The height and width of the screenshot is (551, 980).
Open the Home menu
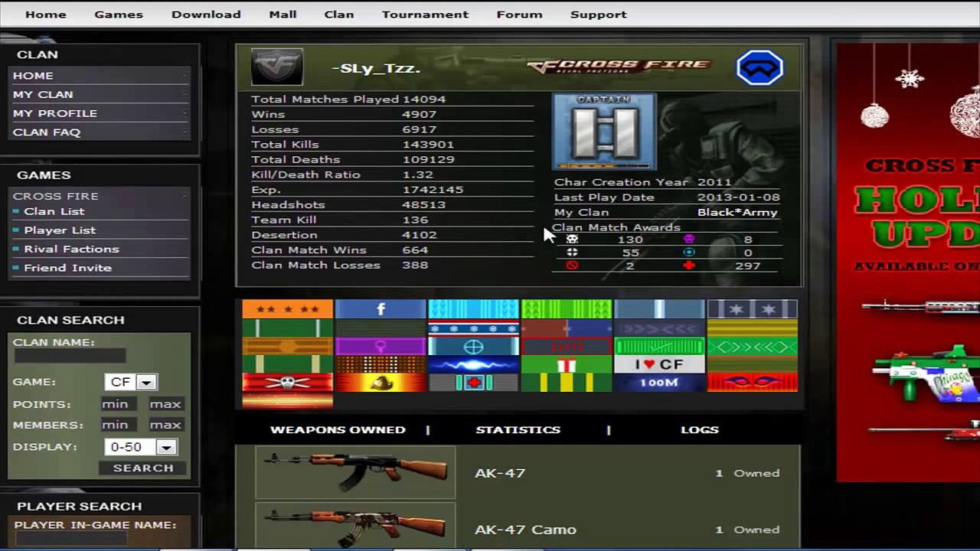click(x=46, y=15)
